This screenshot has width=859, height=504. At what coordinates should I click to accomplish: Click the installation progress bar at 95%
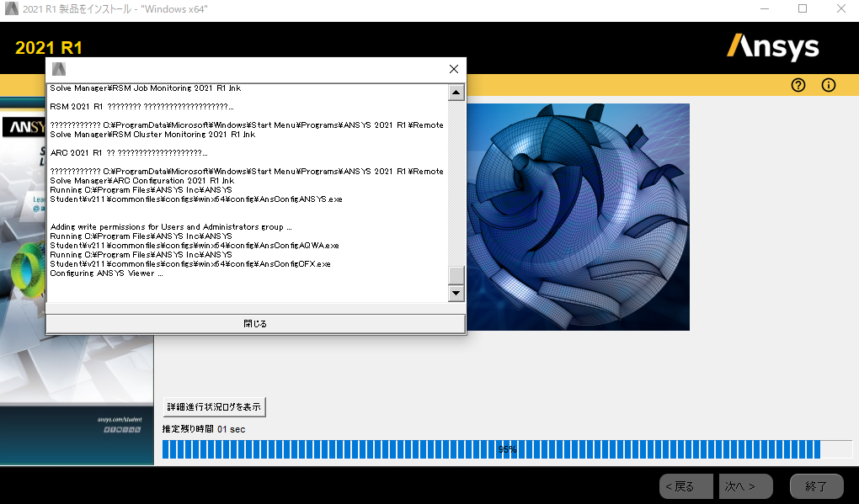pos(507,449)
